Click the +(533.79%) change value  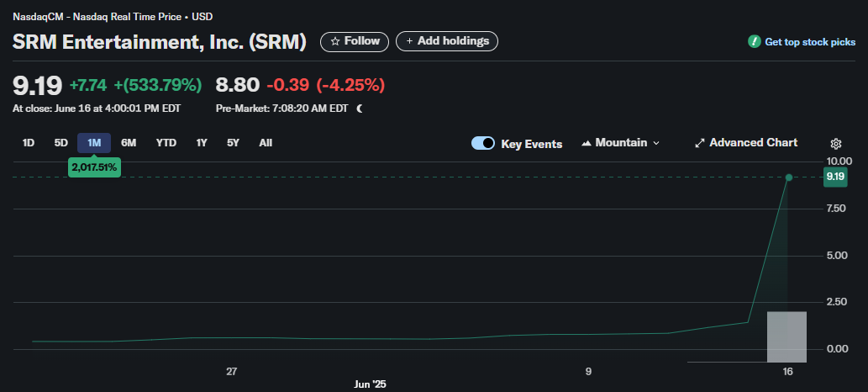[158, 86]
